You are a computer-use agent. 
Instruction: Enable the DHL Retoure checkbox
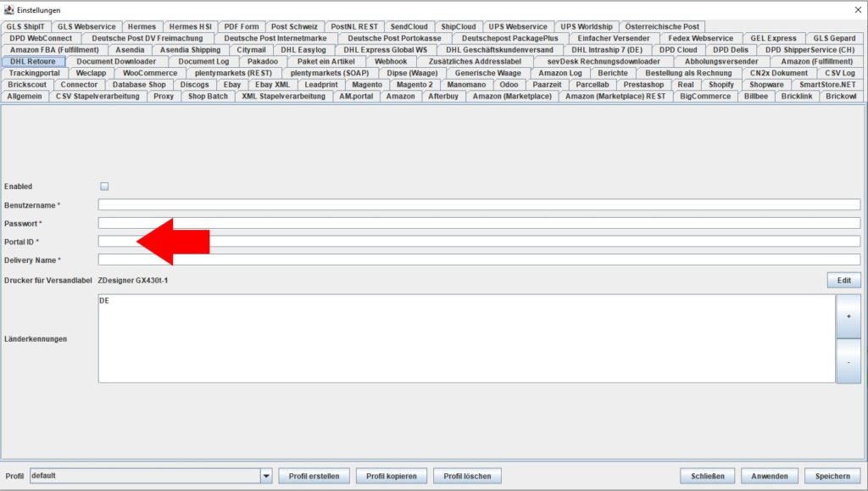click(104, 187)
